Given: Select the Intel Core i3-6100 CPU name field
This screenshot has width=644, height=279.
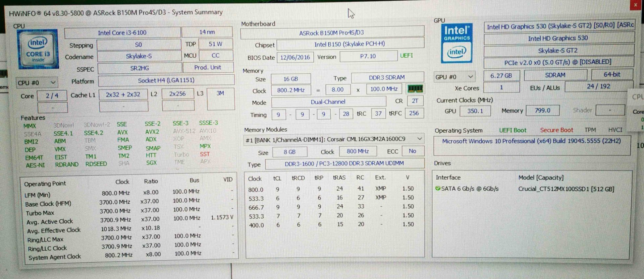Looking at the screenshot, I should (x=122, y=33).
